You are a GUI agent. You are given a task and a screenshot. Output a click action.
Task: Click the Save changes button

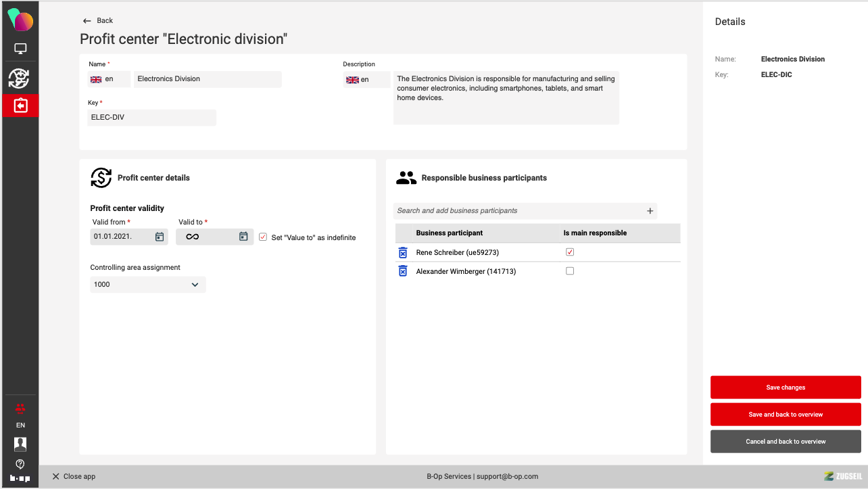(786, 388)
